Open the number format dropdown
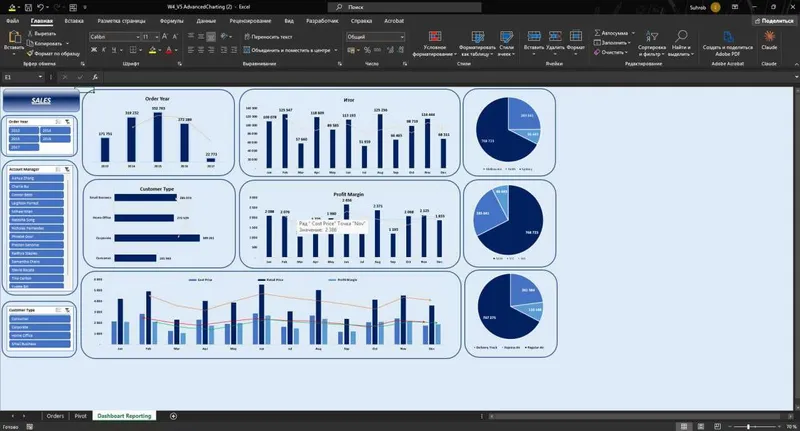Screen dimensions: 800x431 point(402,37)
